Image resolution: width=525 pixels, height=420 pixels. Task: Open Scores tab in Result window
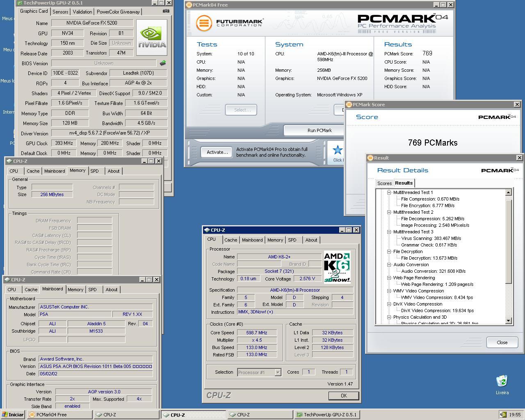384,183
